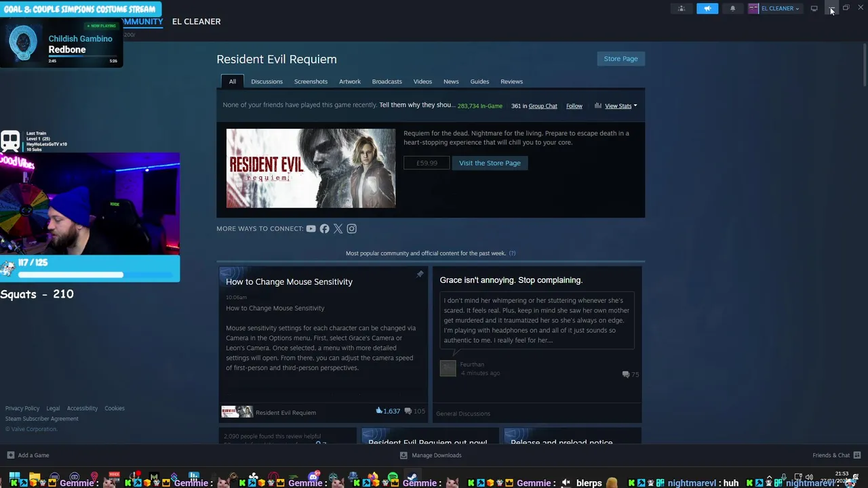
Task: Switch to the News tab
Action: pyautogui.click(x=451, y=81)
